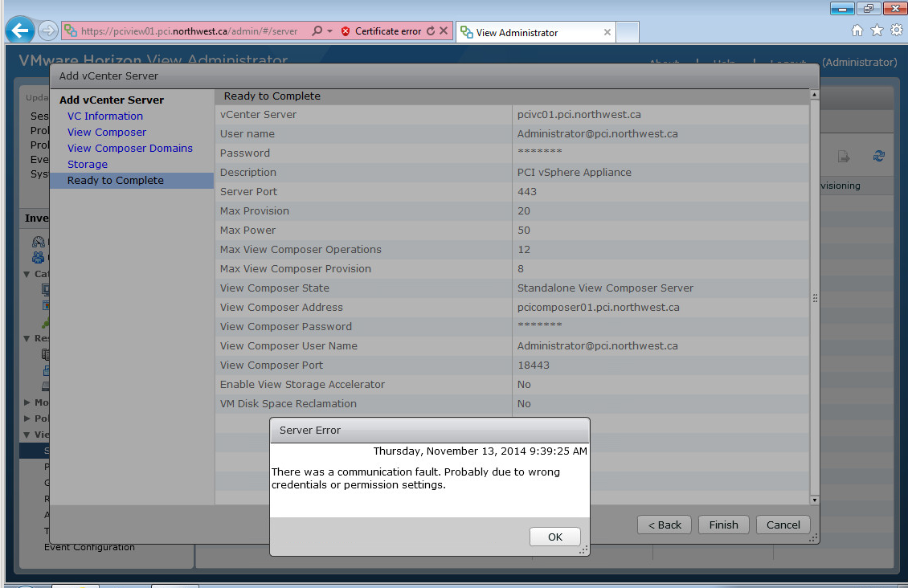This screenshot has height=588, width=908.
Task: Cancel the Add vCenter Server wizard
Action: 783,525
